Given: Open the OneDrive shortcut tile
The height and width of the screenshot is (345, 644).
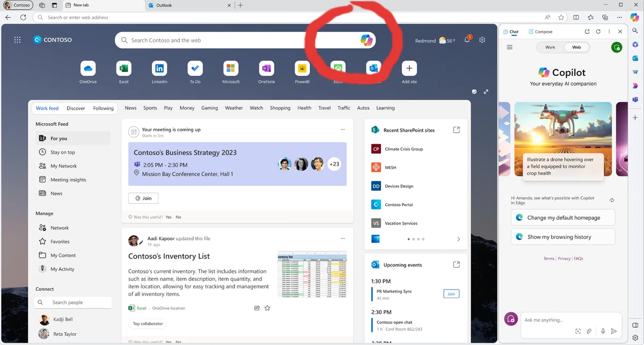Looking at the screenshot, I should 88,68.
